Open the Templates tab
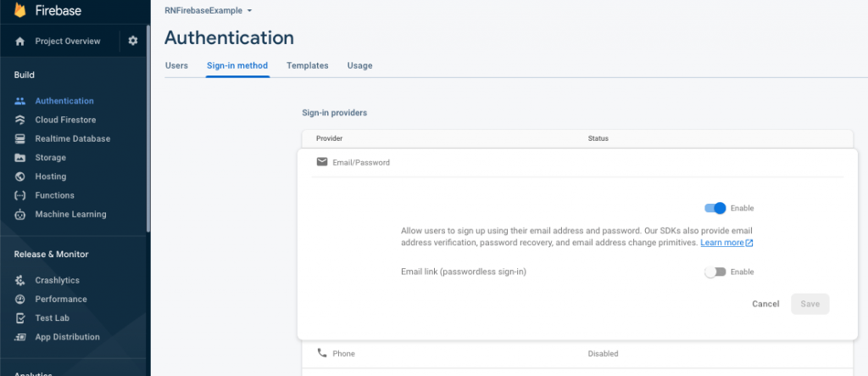Screen dimensions: 868x376 pos(307,65)
